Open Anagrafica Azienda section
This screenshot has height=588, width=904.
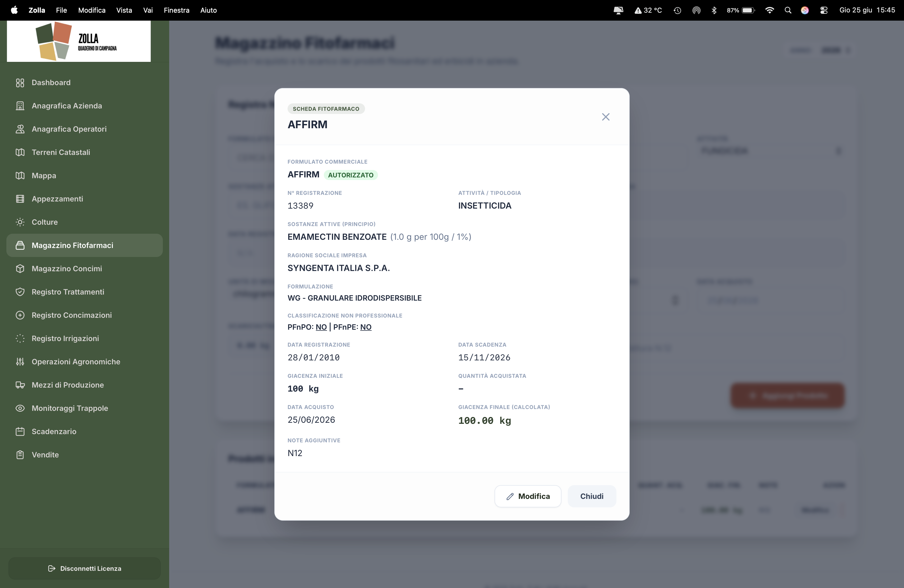click(84, 105)
